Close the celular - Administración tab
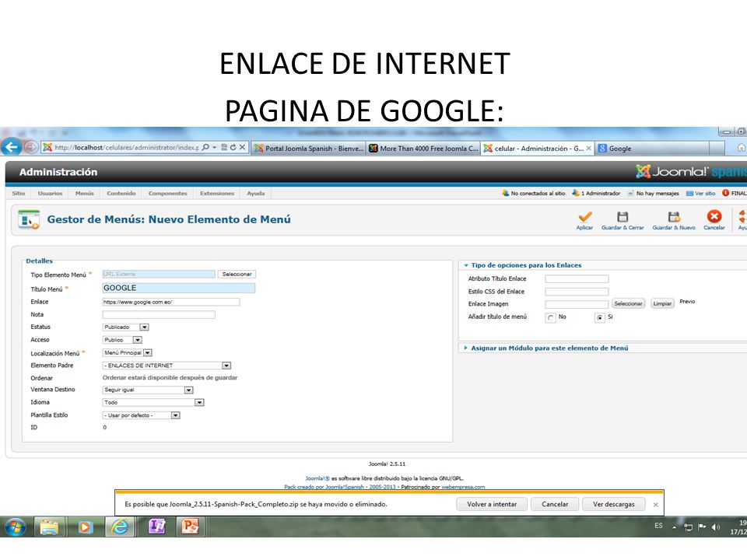The image size is (747, 560). (589, 148)
